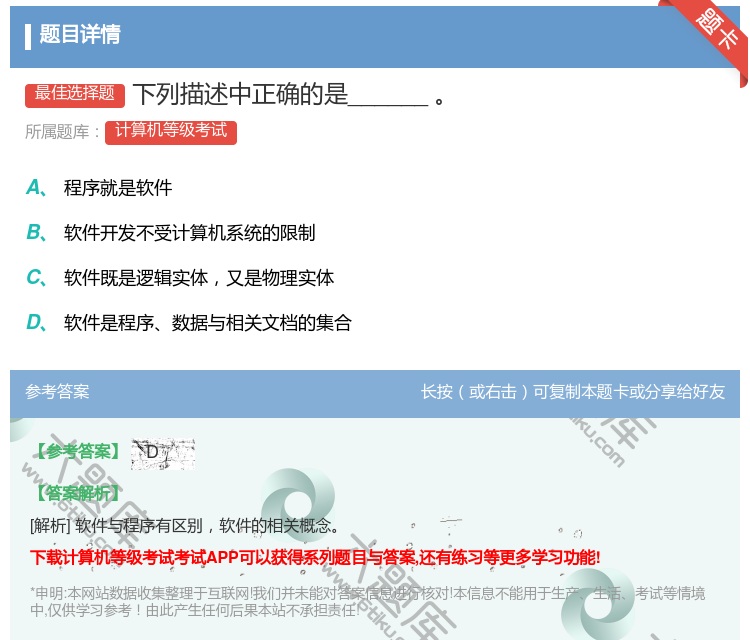This screenshot has height=640, width=750.
Task: Click the [解析] 软件与程序有区别 explanation line
Action: click(x=184, y=526)
